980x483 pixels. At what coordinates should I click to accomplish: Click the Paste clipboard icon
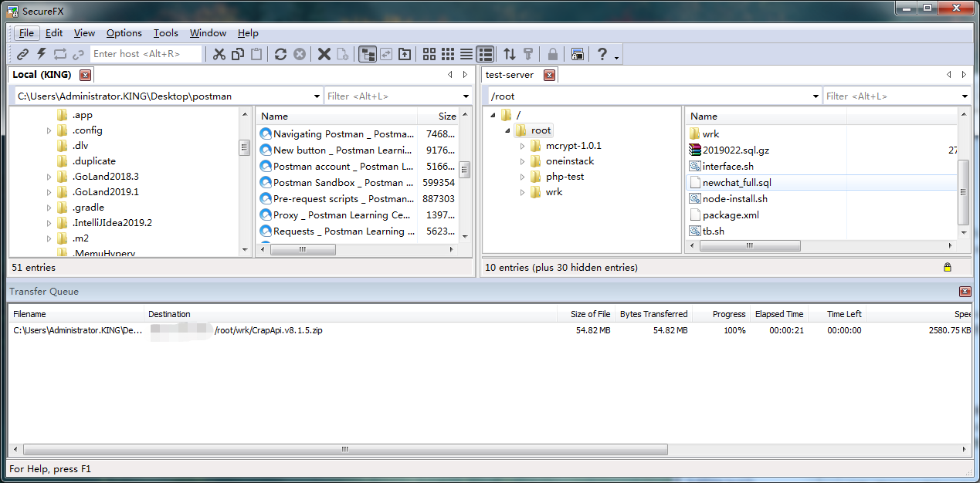[x=256, y=54]
